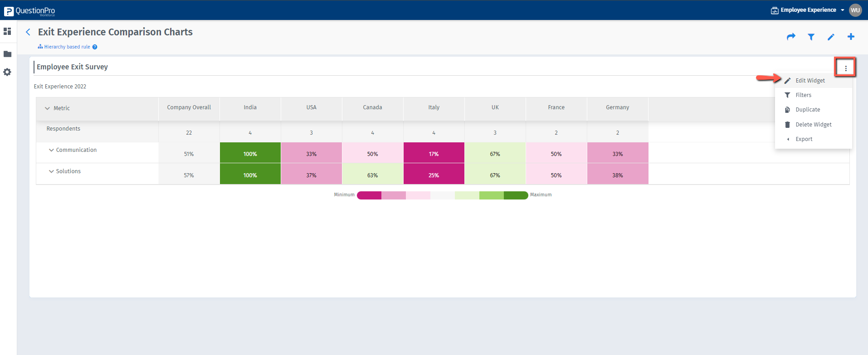Open the folder icon in sidebar
The width and height of the screenshot is (868, 355).
(7, 54)
